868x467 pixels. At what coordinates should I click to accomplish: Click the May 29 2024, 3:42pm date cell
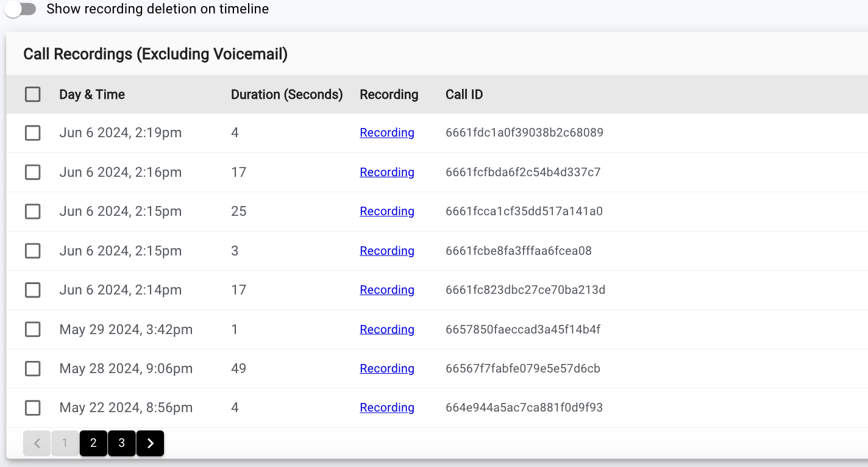(126, 330)
